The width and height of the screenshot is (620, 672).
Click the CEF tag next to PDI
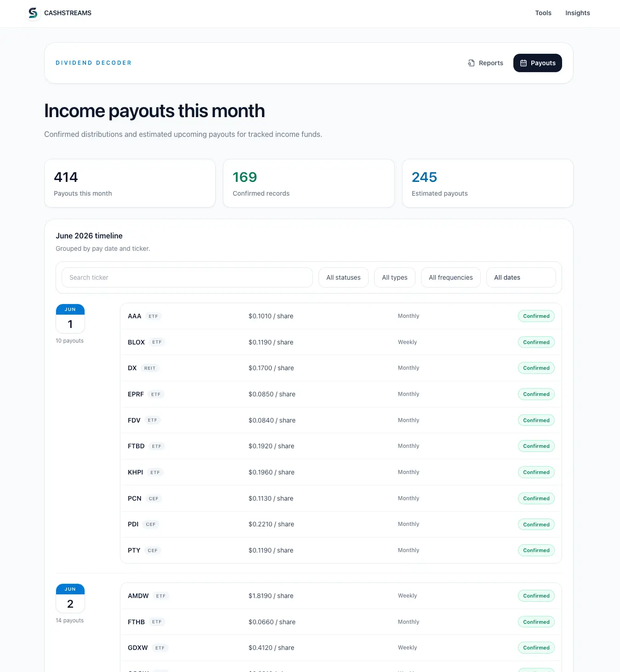click(151, 525)
